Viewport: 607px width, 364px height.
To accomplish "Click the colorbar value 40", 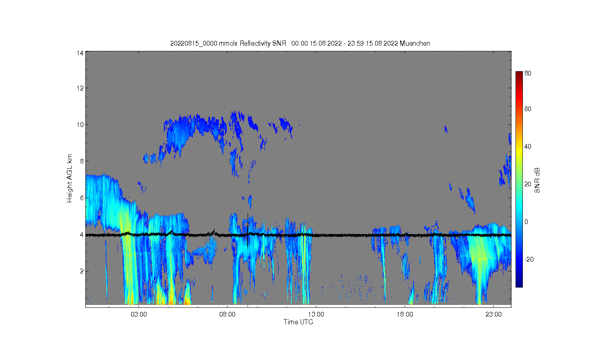I will point(528,146).
